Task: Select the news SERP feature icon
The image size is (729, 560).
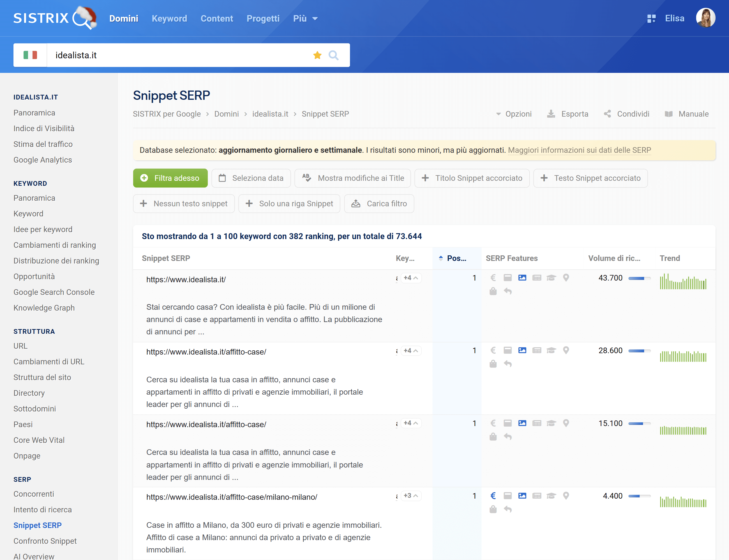Action: coord(537,278)
